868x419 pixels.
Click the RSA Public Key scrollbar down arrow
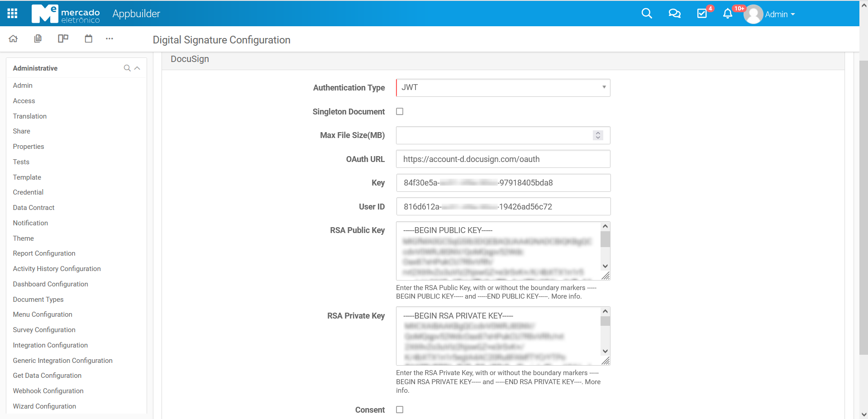coord(605,266)
